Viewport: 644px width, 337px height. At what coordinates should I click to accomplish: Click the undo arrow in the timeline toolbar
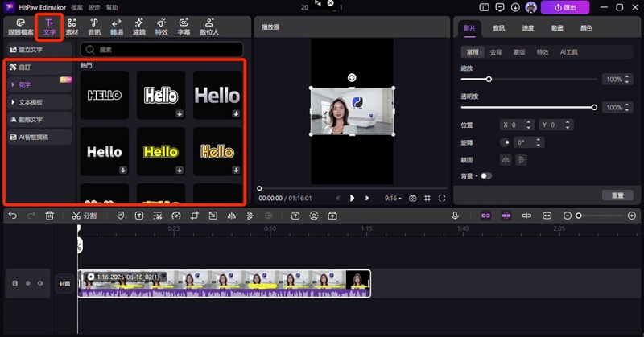tap(12, 216)
